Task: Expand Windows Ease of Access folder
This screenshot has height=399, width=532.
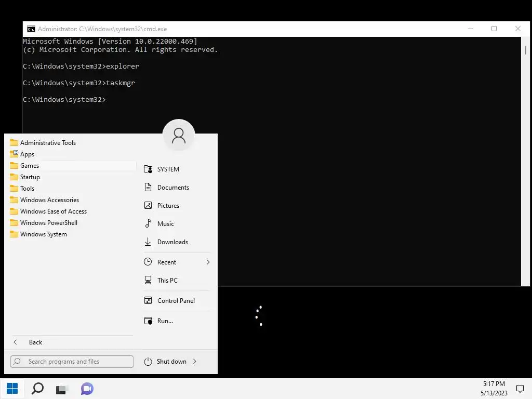Action: (x=54, y=211)
